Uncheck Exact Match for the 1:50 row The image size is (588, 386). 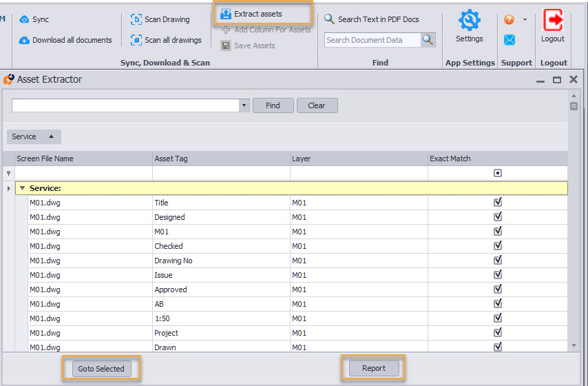pyautogui.click(x=498, y=318)
